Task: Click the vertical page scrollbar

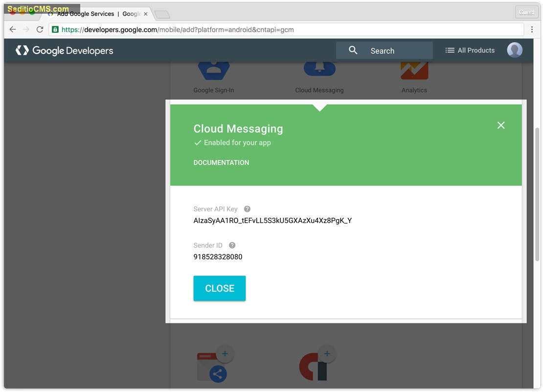Action: pyautogui.click(x=537, y=194)
